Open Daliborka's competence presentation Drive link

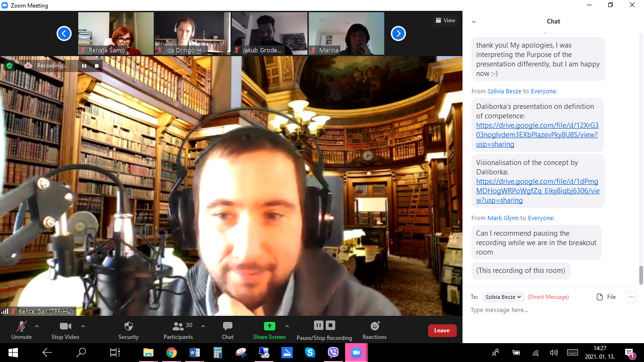pyautogui.click(x=537, y=135)
